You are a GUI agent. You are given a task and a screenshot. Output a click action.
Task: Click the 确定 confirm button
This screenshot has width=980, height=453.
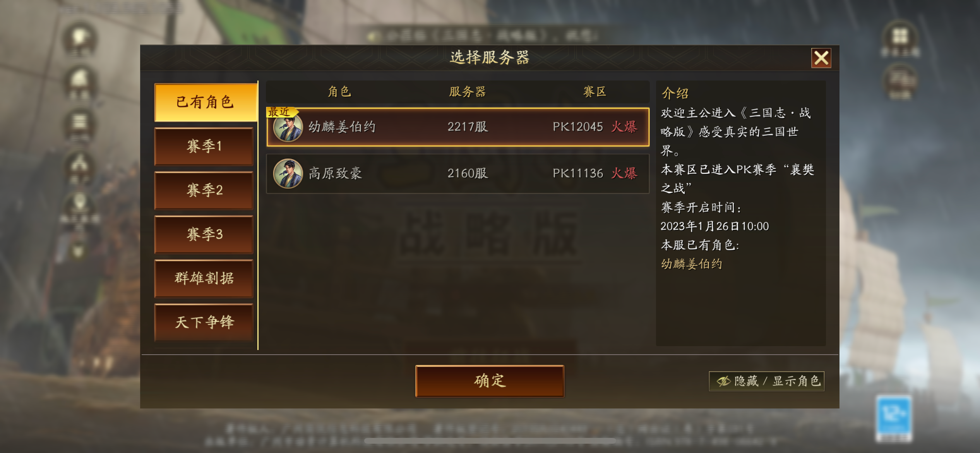[x=490, y=381]
